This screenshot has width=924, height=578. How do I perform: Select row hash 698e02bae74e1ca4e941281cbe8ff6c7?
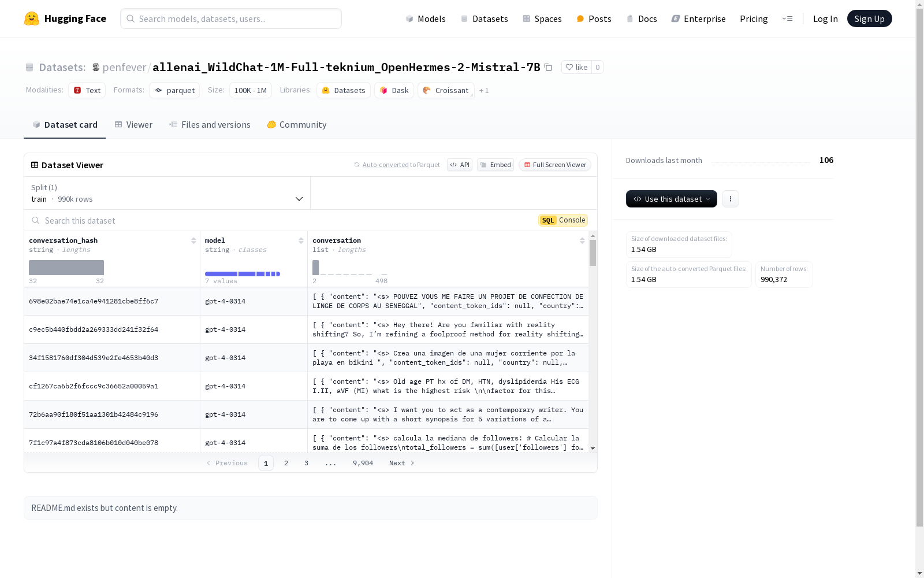coord(94,301)
